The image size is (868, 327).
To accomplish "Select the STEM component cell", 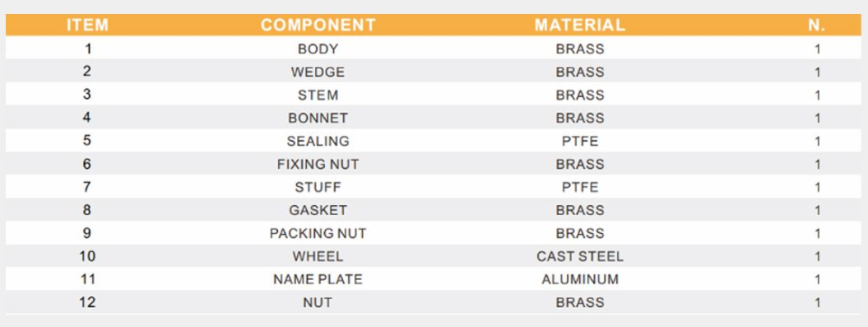I will (318, 95).
